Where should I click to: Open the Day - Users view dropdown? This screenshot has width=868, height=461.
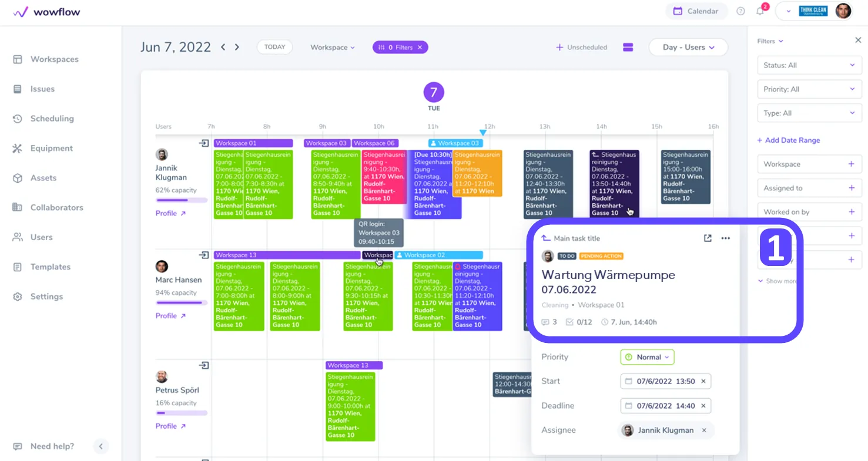[x=688, y=47]
